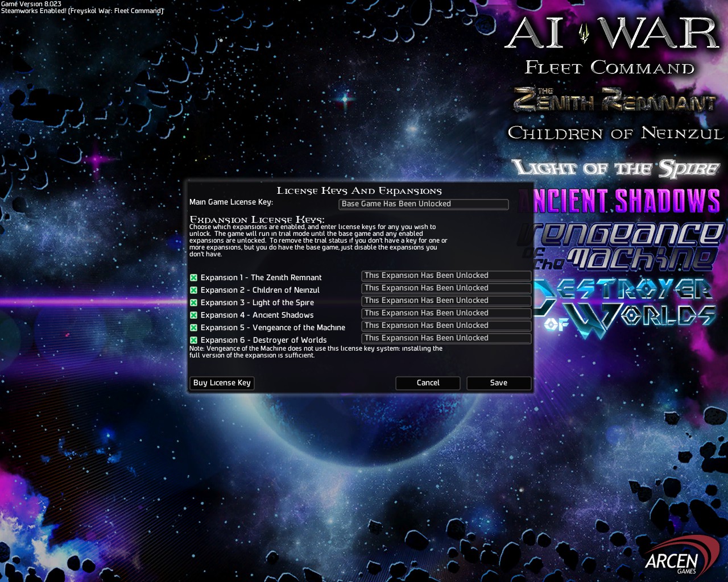728x582 pixels.
Task: Click the Arcen Games logo
Action: [x=680, y=559]
